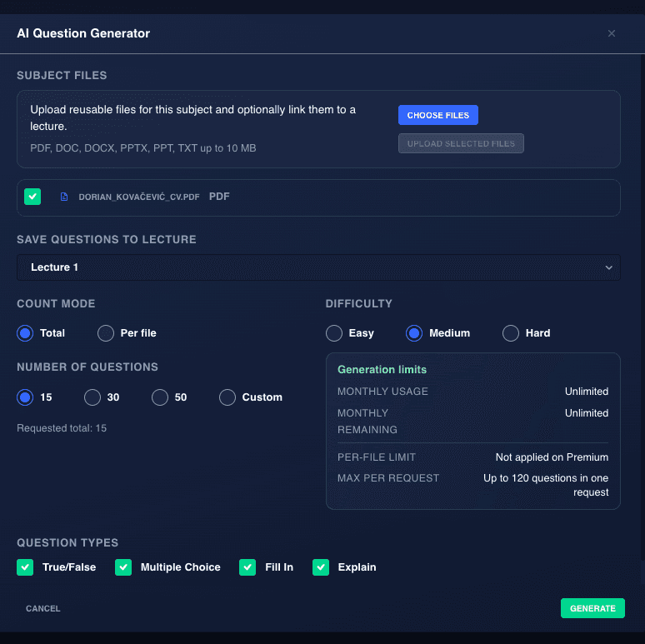Expand the Save Questions to Lecture selector
Viewport: 645px width, 644px height.
[x=318, y=267]
